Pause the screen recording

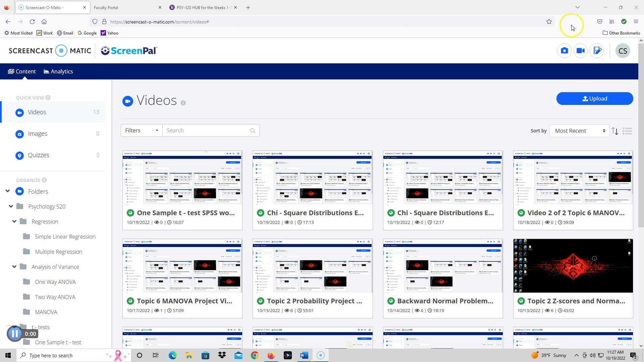[14, 334]
